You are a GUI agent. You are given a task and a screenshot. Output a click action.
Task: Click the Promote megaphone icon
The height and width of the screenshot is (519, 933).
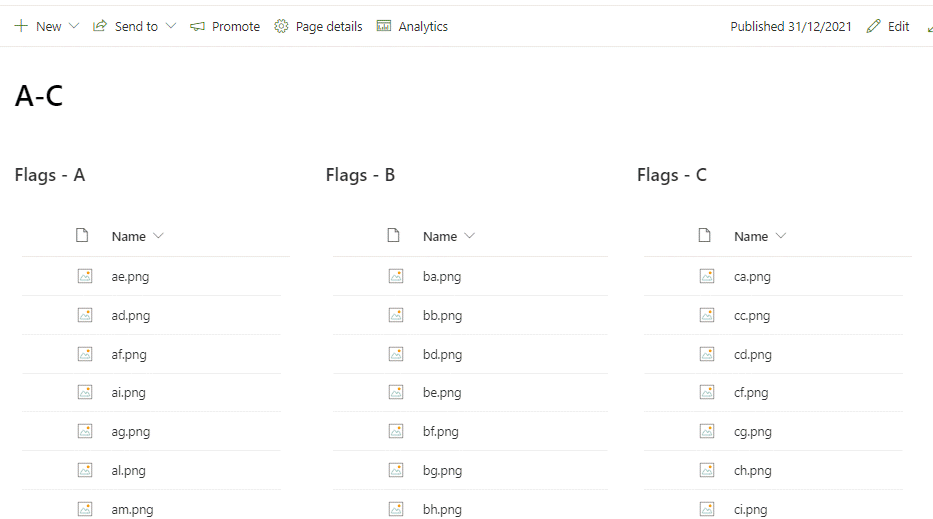point(197,26)
